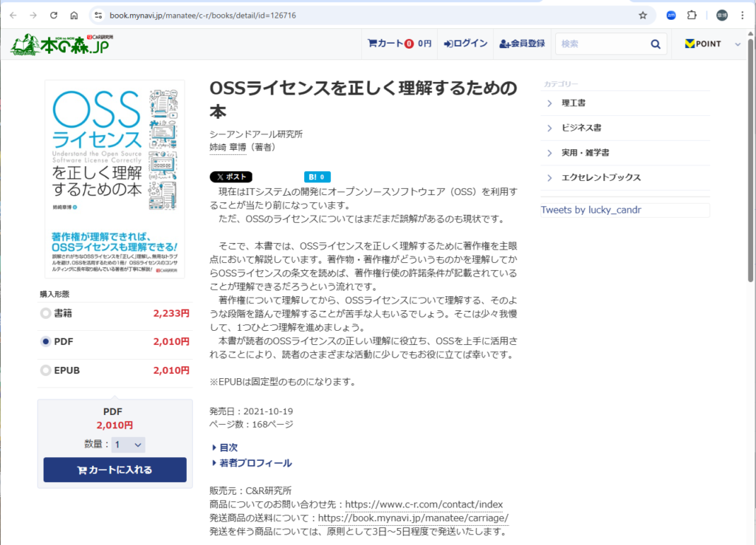Expand the 目次 table of contents

(224, 447)
